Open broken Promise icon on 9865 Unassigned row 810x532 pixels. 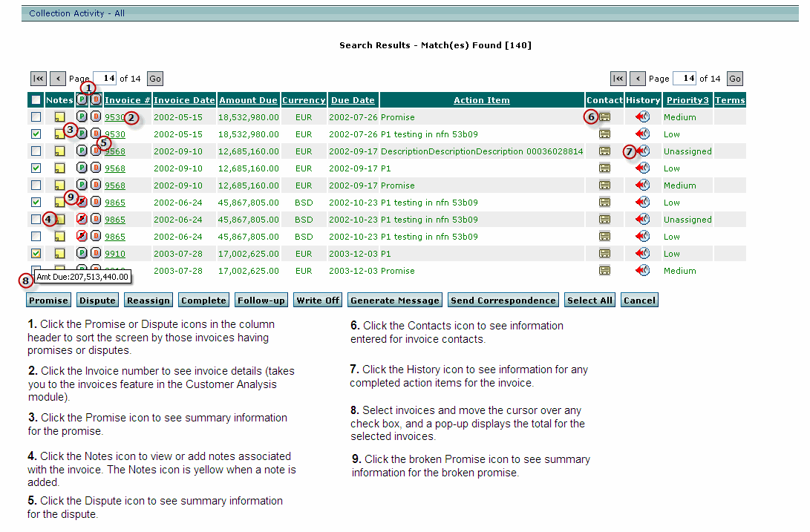pos(82,218)
